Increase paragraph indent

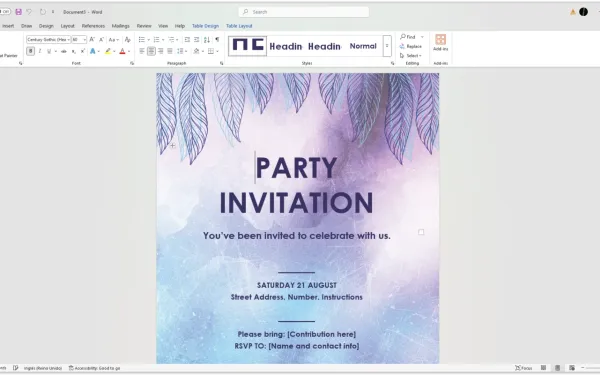(x=197, y=39)
